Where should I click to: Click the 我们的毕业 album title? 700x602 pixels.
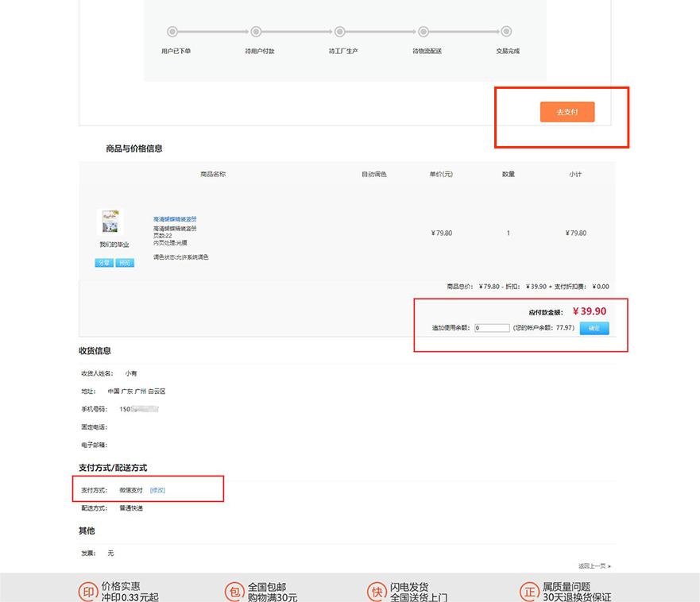click(114, 245)
